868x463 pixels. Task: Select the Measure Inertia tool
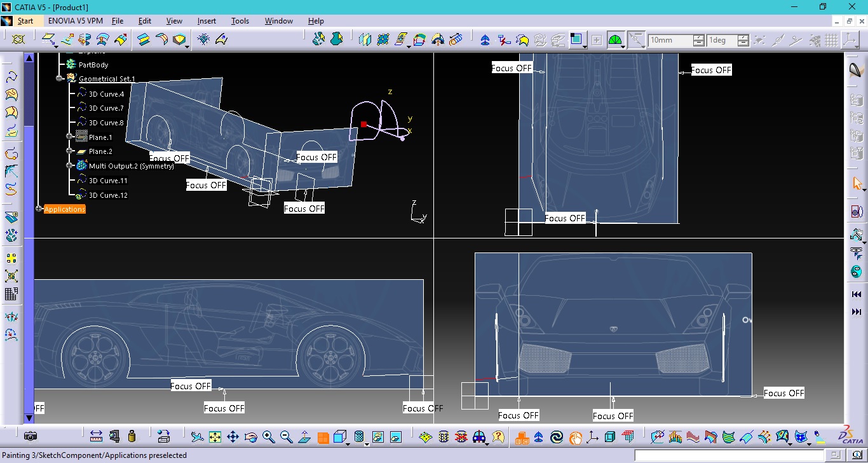(x=132, y=436)
